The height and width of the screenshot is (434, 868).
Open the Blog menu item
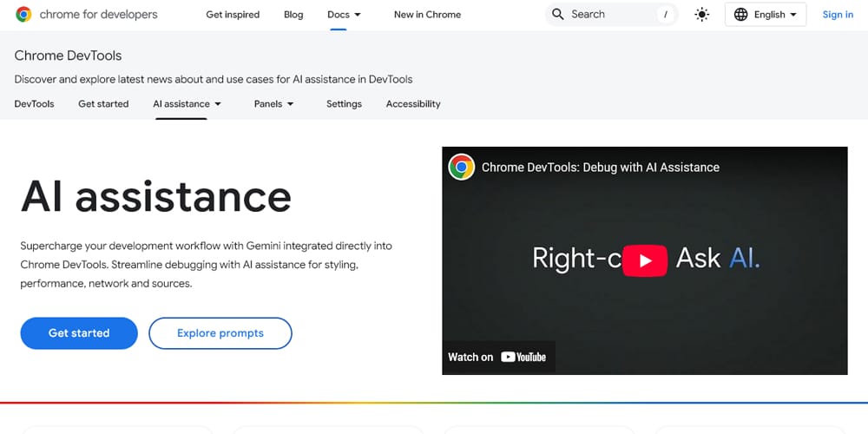(x=293, y=15)
